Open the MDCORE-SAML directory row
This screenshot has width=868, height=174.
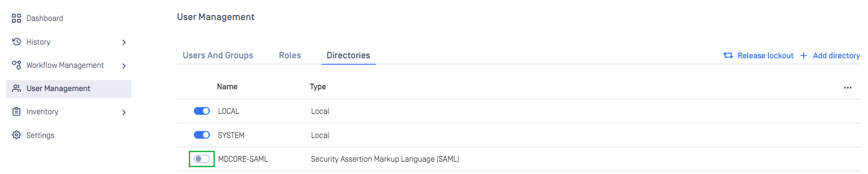tap(519, 159)
